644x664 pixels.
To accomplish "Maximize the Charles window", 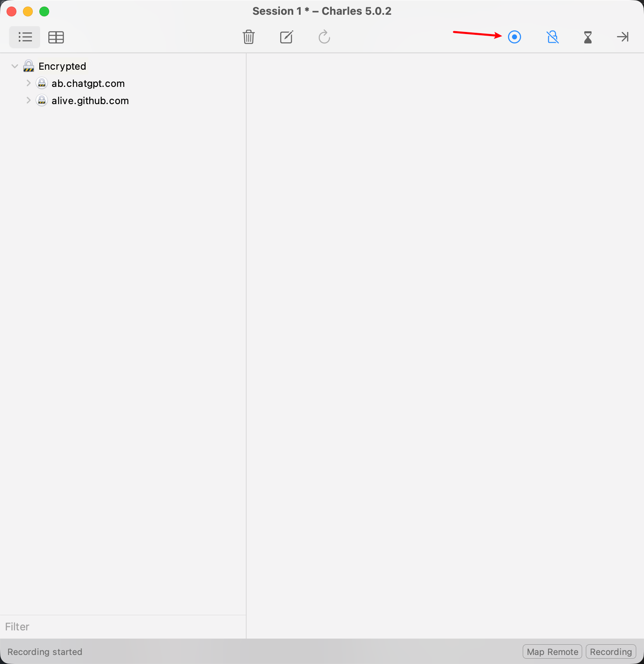I will 44,11.
